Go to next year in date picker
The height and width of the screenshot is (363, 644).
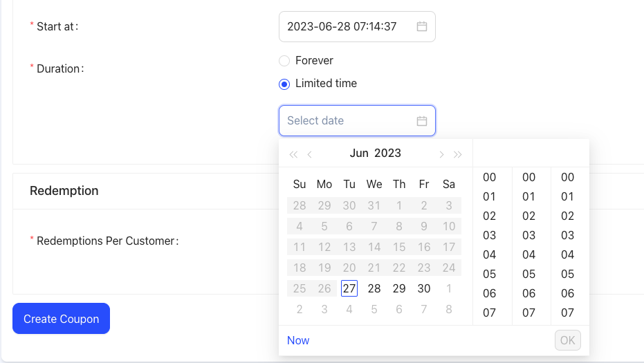458,154
